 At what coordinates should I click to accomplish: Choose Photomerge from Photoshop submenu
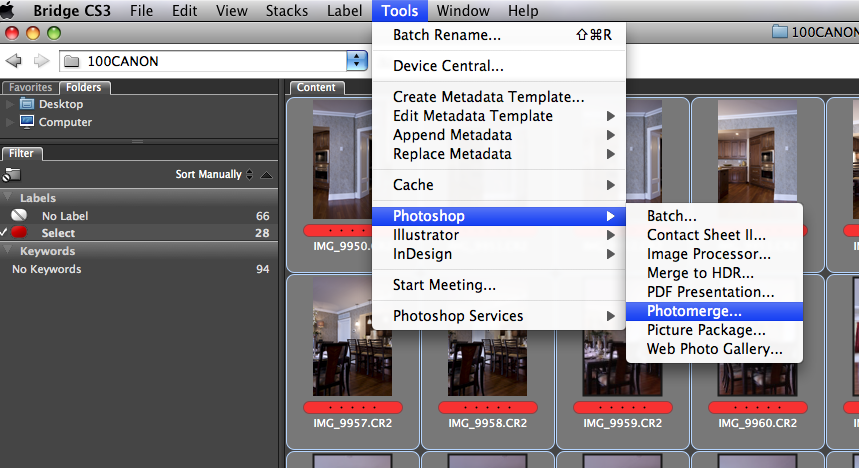[714, 311]
